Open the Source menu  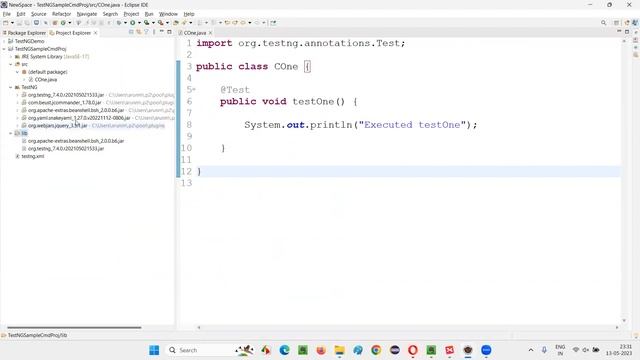39,14
